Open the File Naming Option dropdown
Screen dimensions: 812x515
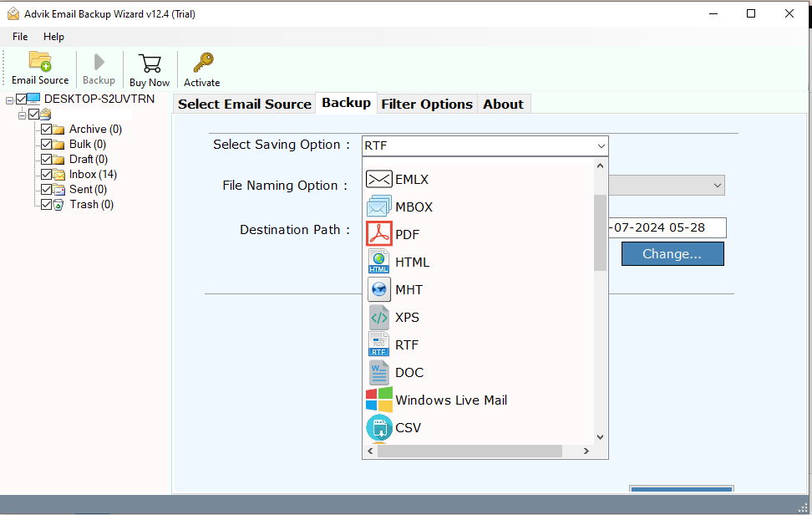point(717,186)
